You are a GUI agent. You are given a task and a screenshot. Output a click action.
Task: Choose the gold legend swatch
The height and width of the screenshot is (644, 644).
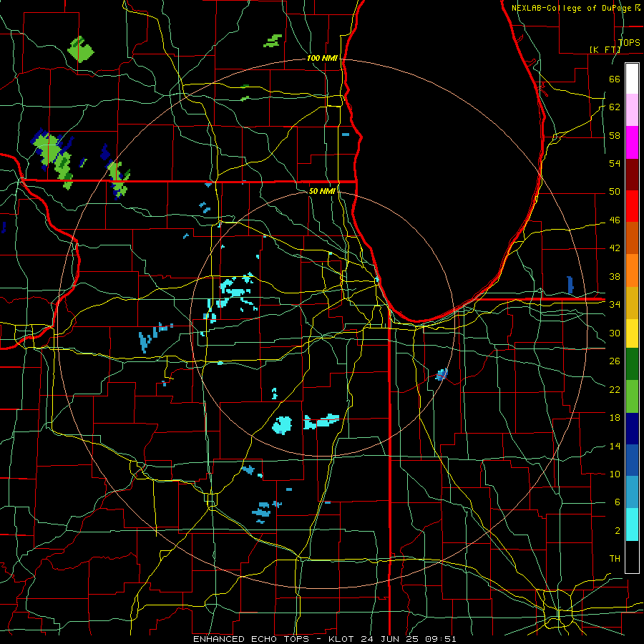coord(632,303)
